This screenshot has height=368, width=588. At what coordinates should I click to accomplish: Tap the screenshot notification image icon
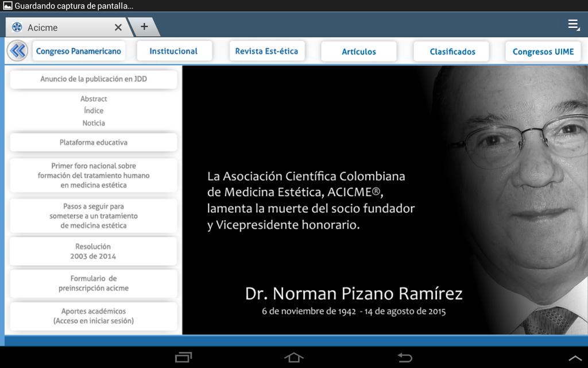click(x=7, y=6)
